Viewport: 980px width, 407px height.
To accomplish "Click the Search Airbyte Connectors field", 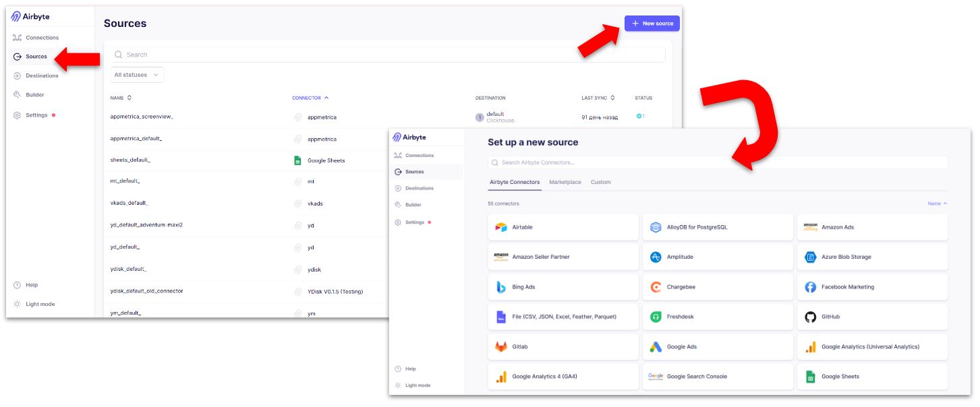I will (x=718, y=162).
